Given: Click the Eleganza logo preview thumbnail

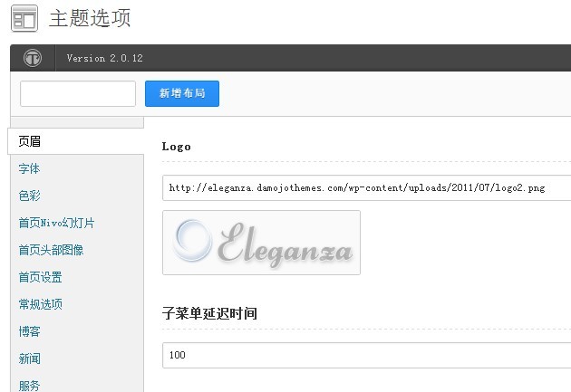Looking at the screenshot, I should [261, 243].
